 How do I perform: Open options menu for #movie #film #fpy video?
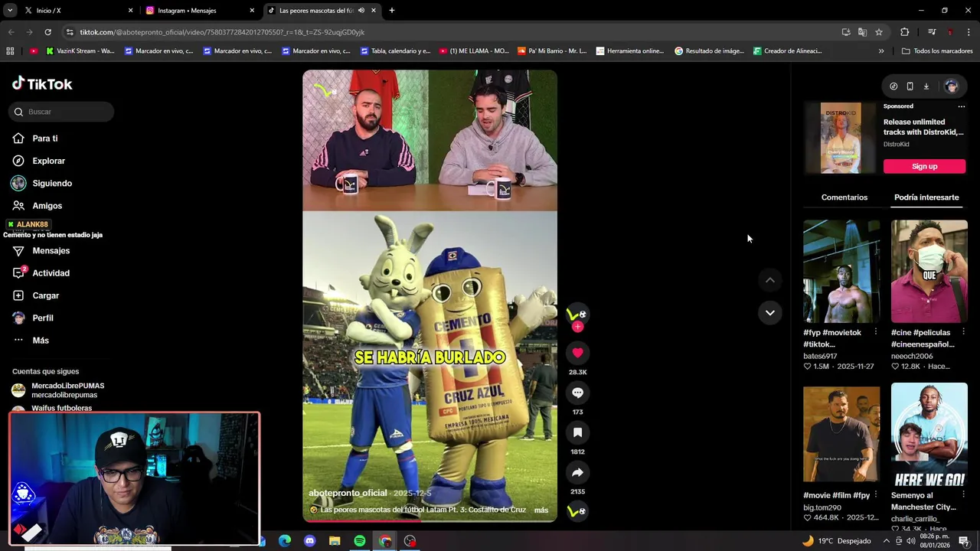pos(876,495)
